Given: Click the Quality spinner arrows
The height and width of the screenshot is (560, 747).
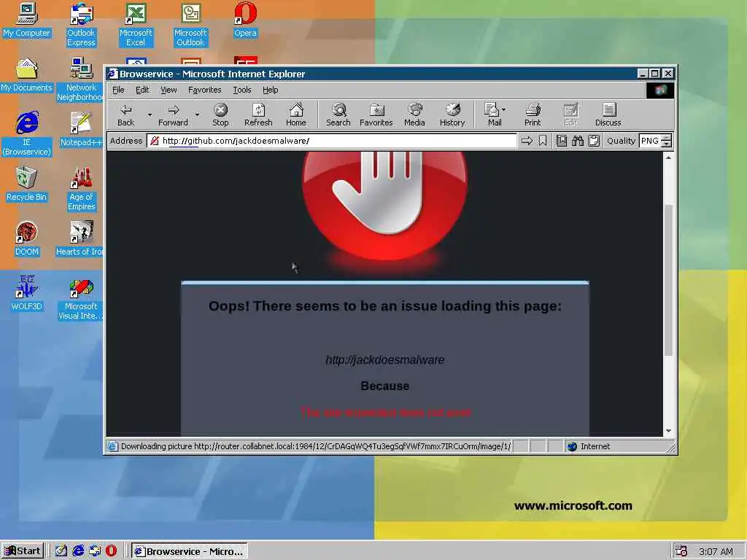Looking at the screenshot, I should tap(667, 141).
